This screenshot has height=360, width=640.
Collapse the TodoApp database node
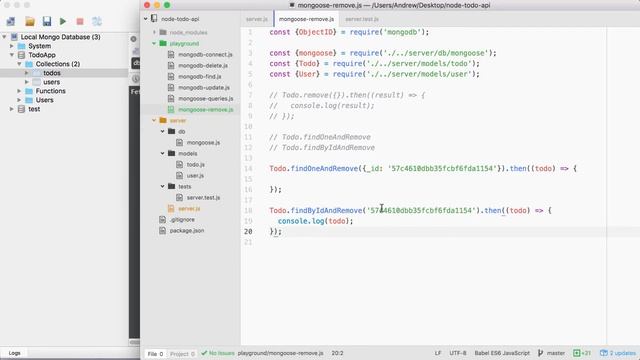click(x=12, y=55)
